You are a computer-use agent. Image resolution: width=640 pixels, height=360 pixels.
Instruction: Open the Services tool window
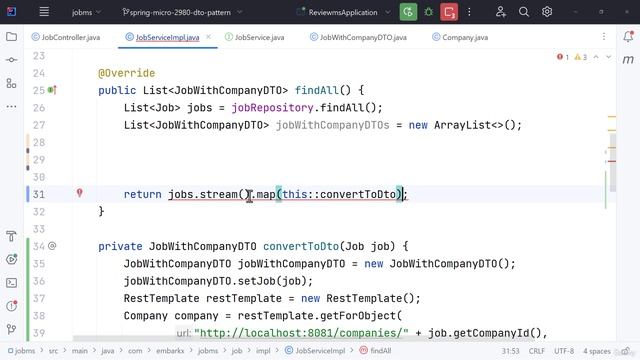(11, 259)
